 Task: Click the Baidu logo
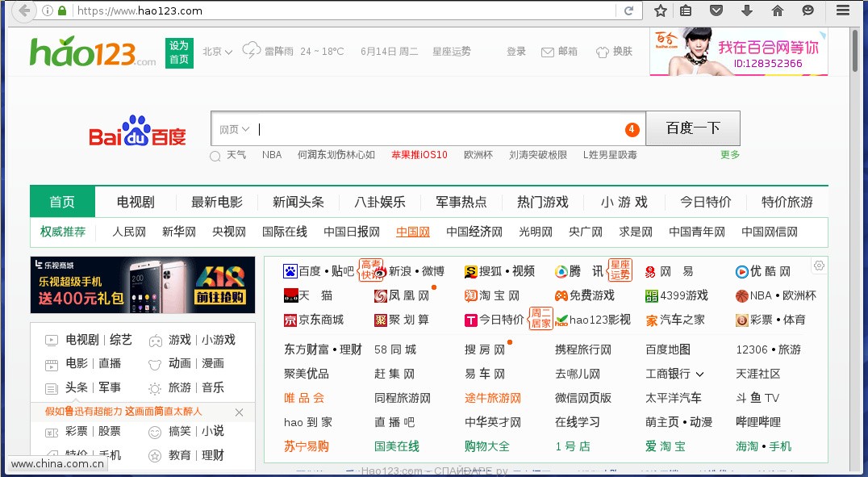[137, 131]
